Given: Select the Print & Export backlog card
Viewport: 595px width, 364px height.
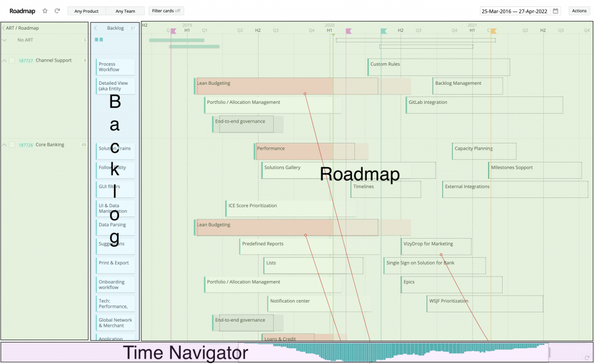Looking at the screenshot, I should [x=116, y=265].
